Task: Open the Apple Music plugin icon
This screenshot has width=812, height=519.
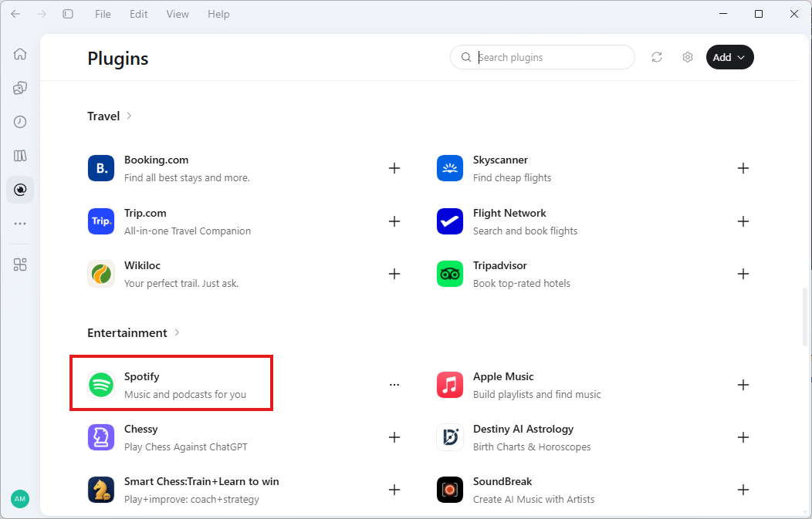Action: click(450, 385)
